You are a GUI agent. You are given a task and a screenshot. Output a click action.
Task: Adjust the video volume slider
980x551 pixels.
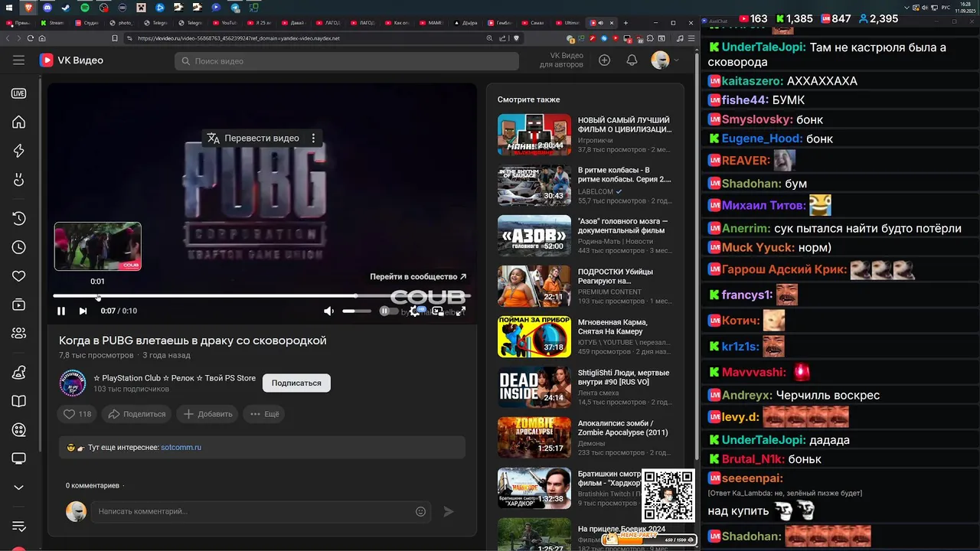pos(357,311)
